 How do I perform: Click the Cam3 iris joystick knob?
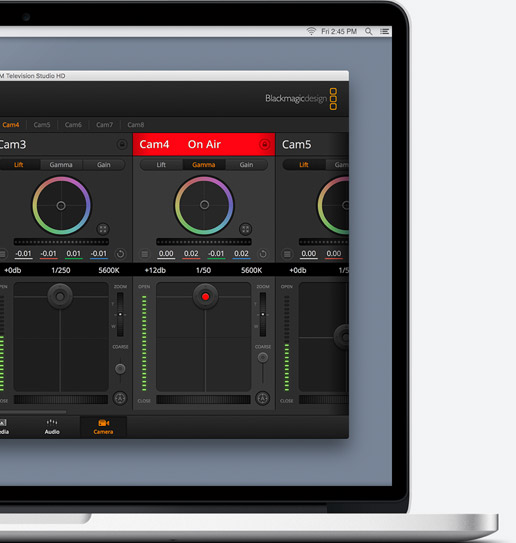click(x=60, y=297)
